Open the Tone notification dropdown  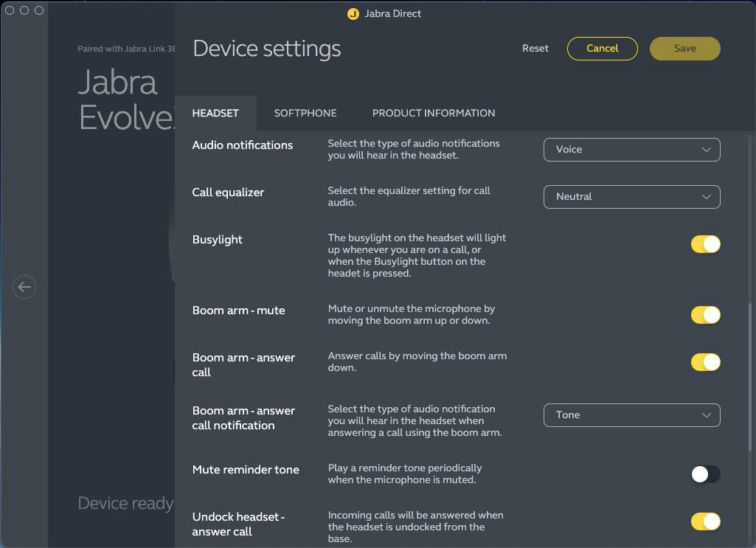tap(631, 415)
